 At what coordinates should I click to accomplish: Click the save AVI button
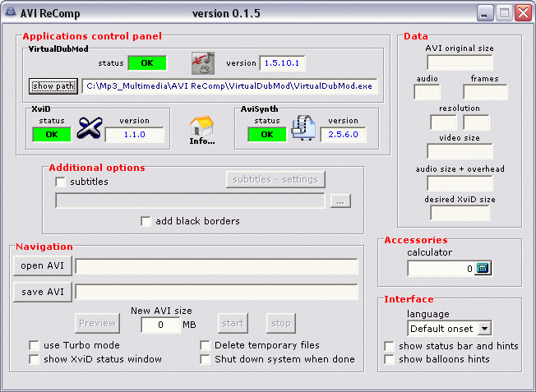tap(43, 292)
